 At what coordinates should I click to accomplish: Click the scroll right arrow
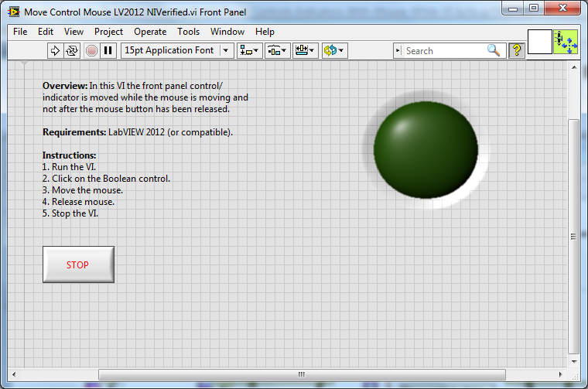561,374
